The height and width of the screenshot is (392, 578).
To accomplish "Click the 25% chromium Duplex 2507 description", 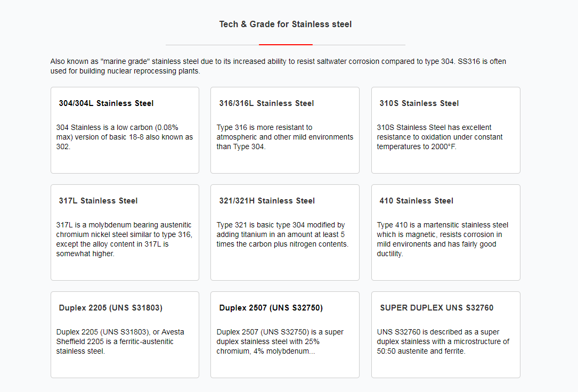I will tap(280, 341).
